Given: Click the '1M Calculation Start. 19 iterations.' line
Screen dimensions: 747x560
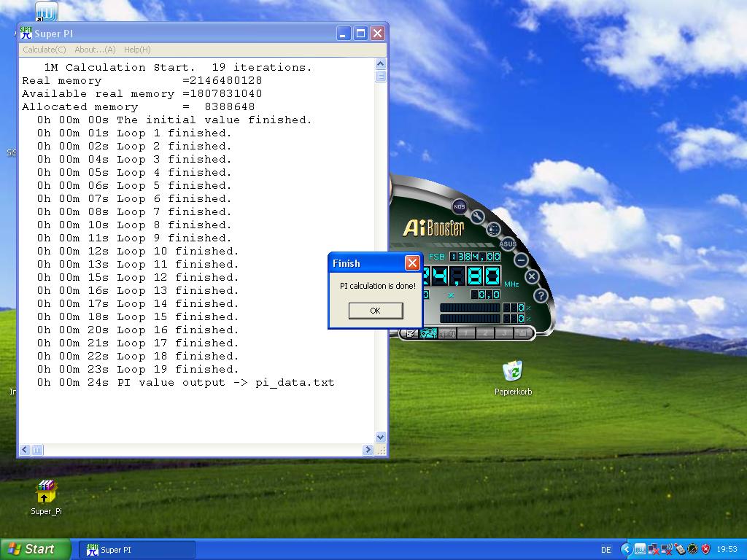Looking at the screenshot, I should [178, 68].
